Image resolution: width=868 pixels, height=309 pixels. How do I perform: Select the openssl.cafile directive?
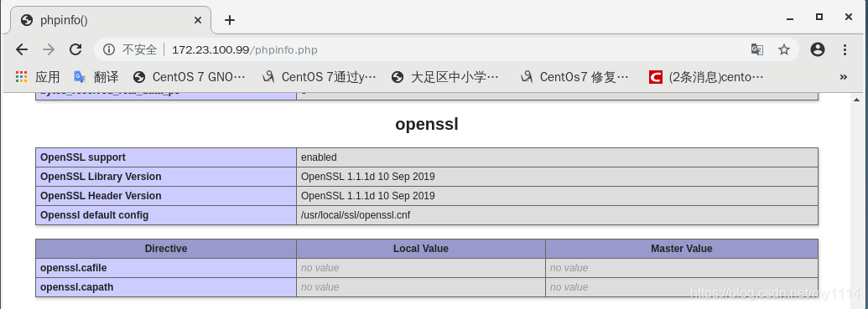pos(74,267)
